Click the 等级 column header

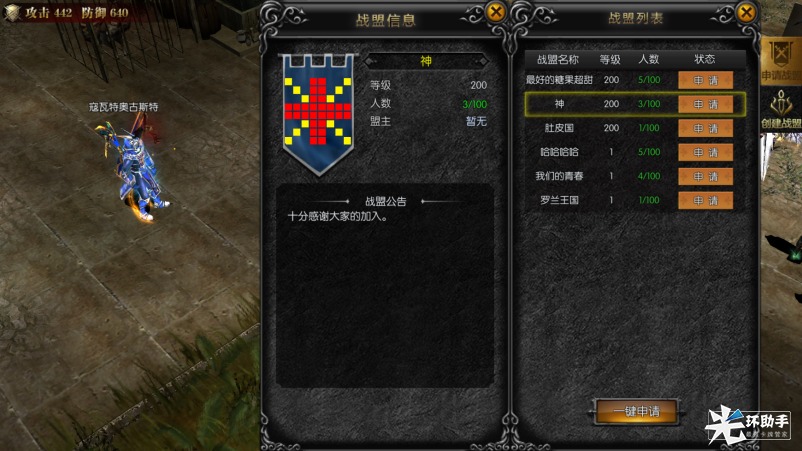click(610, 59)
